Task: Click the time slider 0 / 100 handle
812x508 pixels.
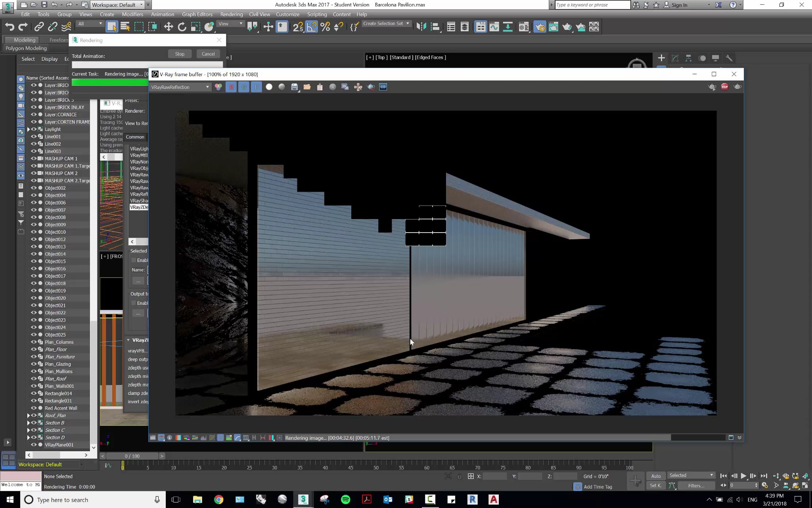Action: click(x=132, y=456)
